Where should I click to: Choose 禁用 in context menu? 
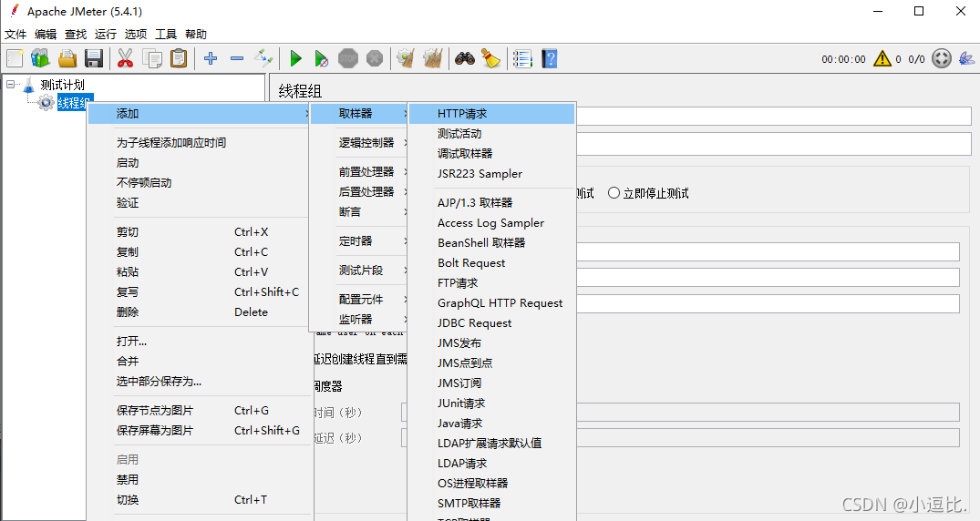tap(200, 480)
